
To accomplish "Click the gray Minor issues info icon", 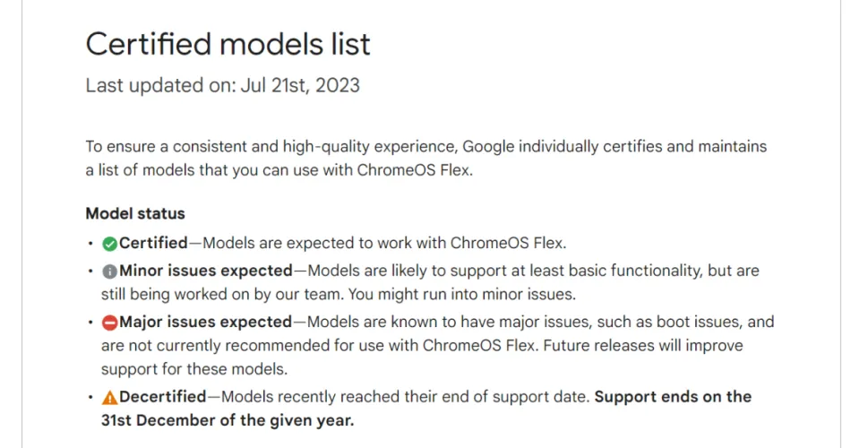I will [x=109, y=271].
